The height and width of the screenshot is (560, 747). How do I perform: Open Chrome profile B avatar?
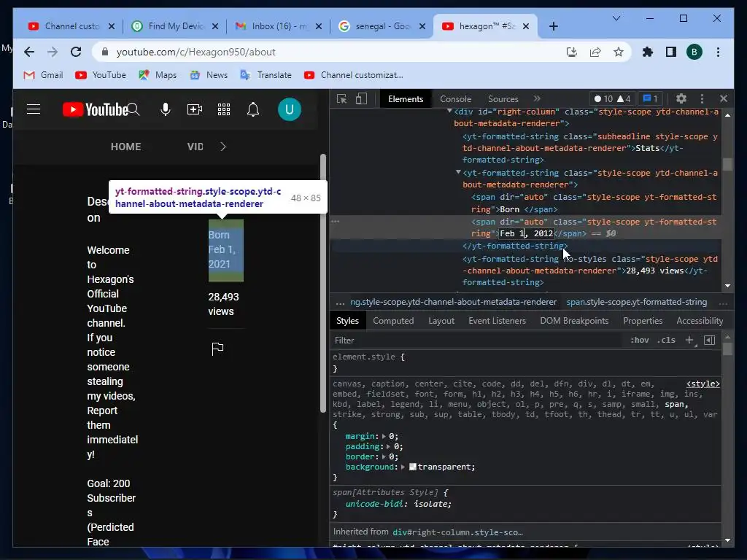pos(694,52)
